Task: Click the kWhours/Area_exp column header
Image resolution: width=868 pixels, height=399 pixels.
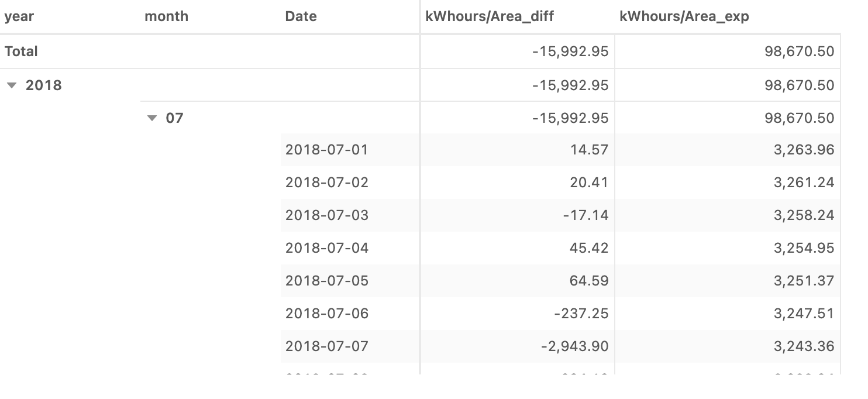Action: point(684,16)
